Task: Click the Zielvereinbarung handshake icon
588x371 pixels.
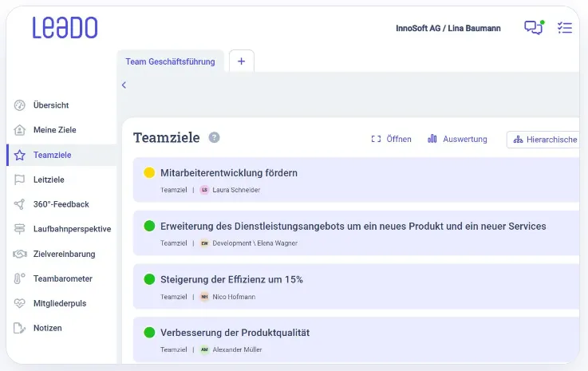Action: click(x=20, y=254)
